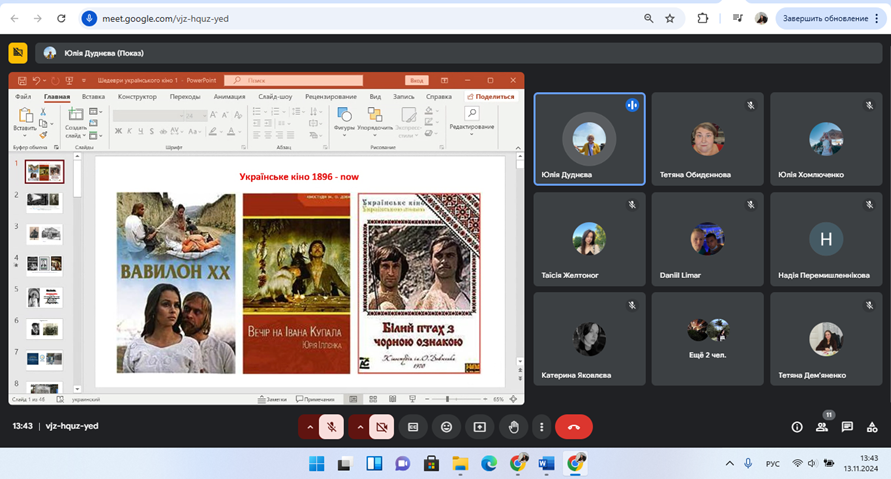Turn on camera in Meet toolbar
This screenshot has width=891, height=479.
382,427
